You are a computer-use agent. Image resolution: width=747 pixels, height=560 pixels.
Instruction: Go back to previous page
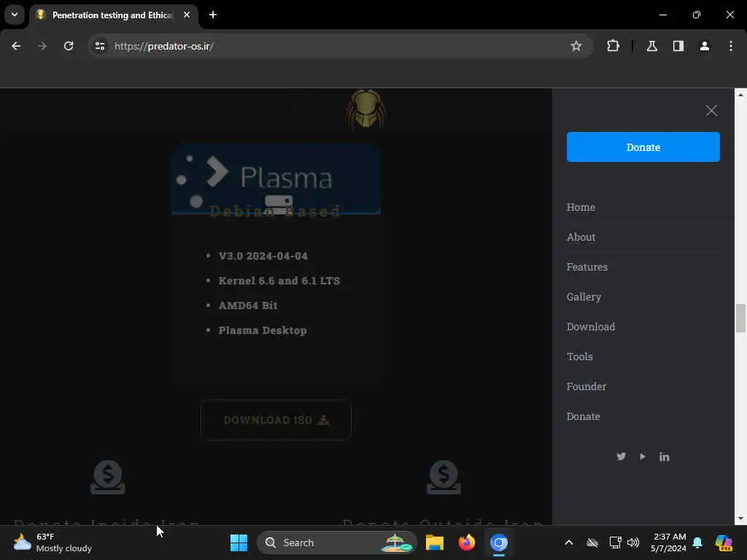[16, 46]
